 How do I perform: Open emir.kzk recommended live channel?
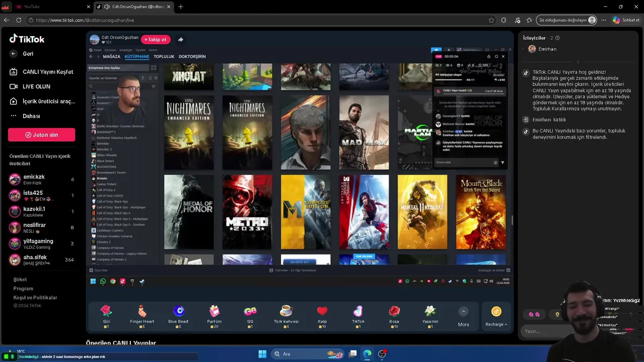pos(42,179)
